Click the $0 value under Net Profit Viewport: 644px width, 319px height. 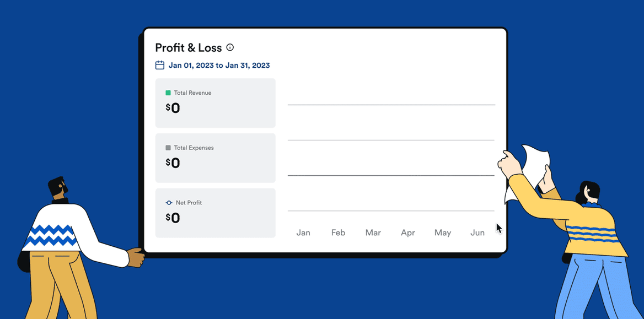[173, 218]
